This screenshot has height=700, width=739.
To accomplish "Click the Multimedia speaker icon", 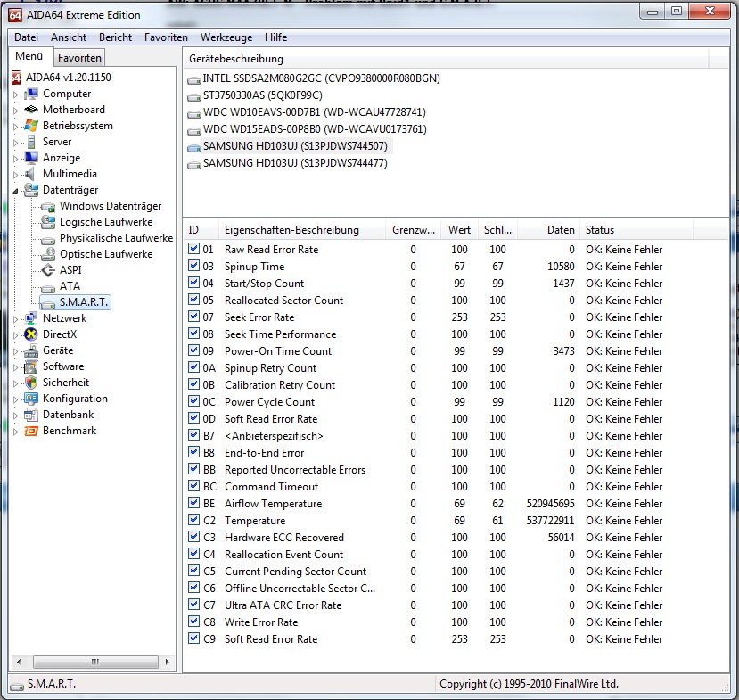I will (30, 174).
